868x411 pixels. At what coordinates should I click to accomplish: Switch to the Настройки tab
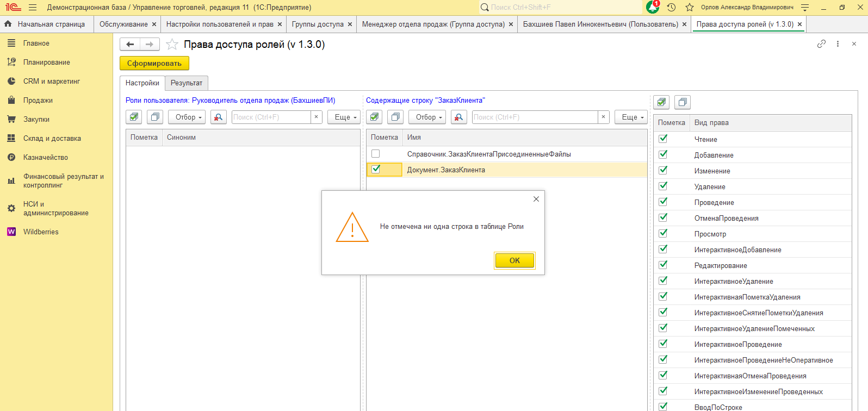(x=142, y=83)
